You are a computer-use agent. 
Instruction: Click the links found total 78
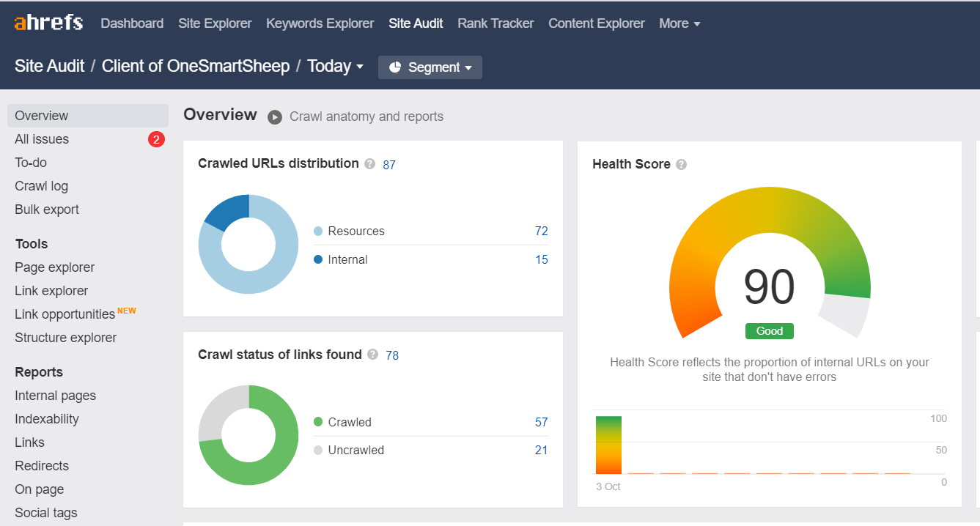392,355
